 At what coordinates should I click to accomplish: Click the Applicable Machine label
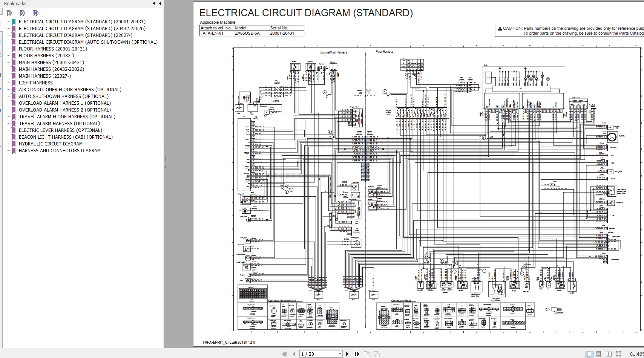[x=218, y=22]
